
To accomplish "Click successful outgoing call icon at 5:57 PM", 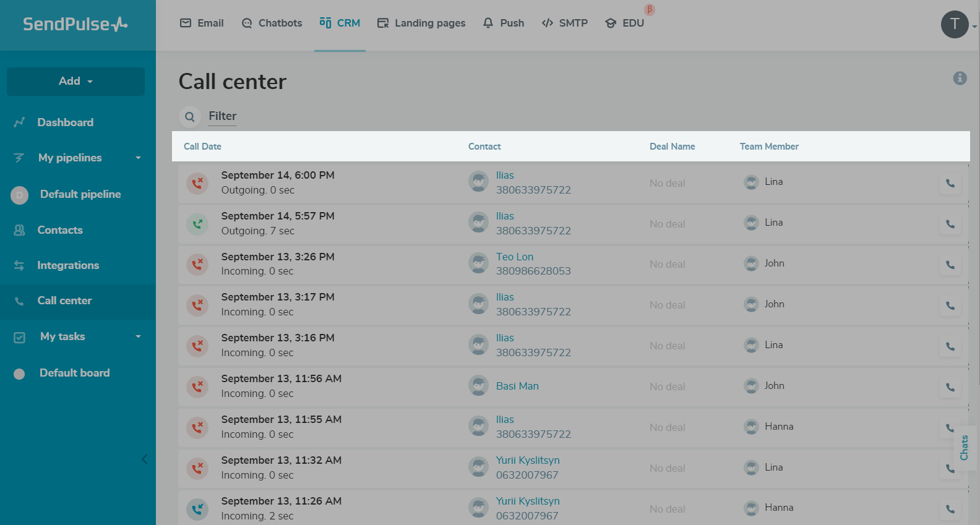I will click(197, 224).
